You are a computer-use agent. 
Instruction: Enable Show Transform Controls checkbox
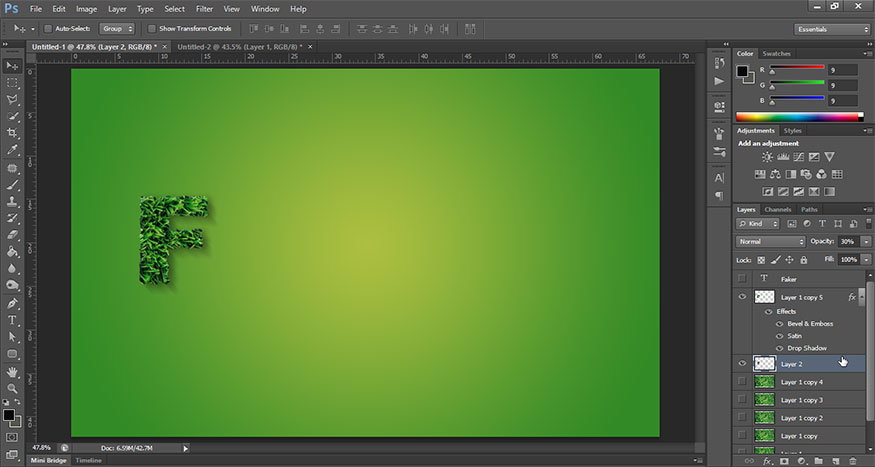point(151,28)
